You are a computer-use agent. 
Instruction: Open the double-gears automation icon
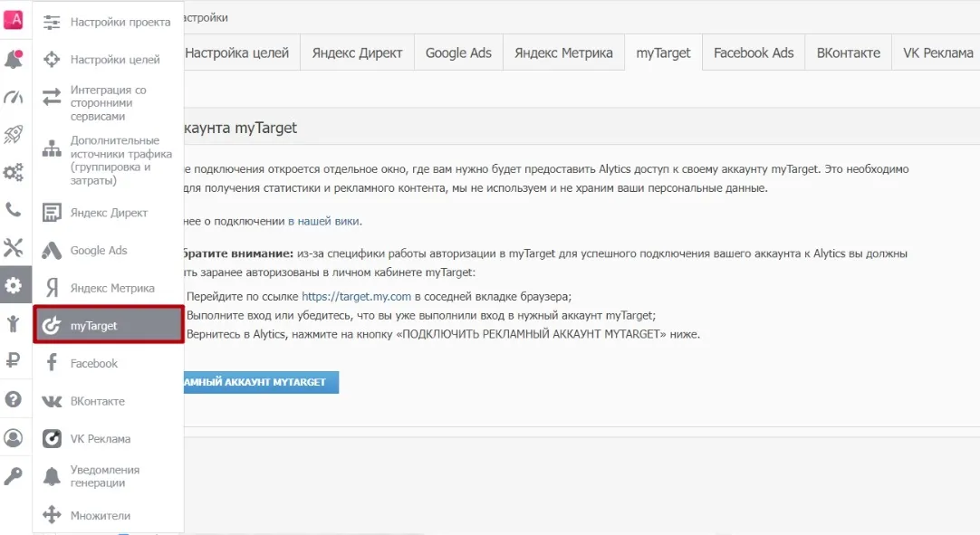[13, 172]
